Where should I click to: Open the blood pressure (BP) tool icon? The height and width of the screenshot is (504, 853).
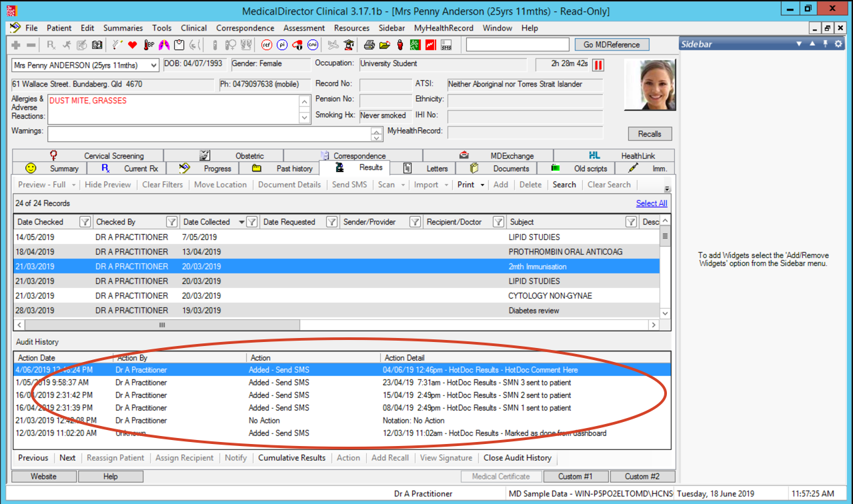point(149,45)
